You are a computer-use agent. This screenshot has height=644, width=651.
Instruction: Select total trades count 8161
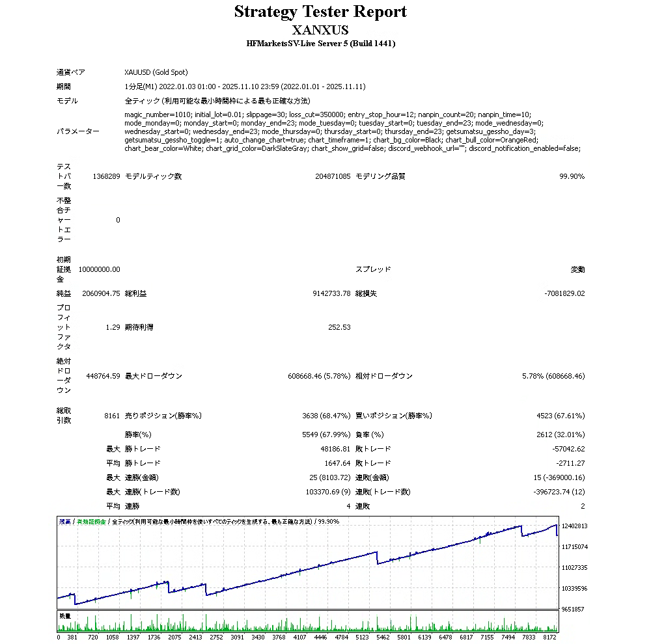click(112, 416)
